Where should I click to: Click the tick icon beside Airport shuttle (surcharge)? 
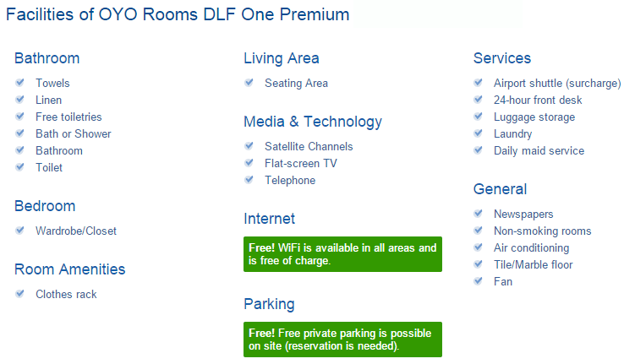[479, 82]
